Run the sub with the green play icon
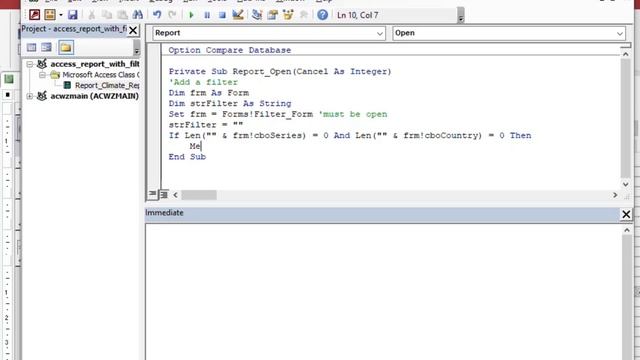The height and width of the screenshot is (360, 640). pos(191,15)
